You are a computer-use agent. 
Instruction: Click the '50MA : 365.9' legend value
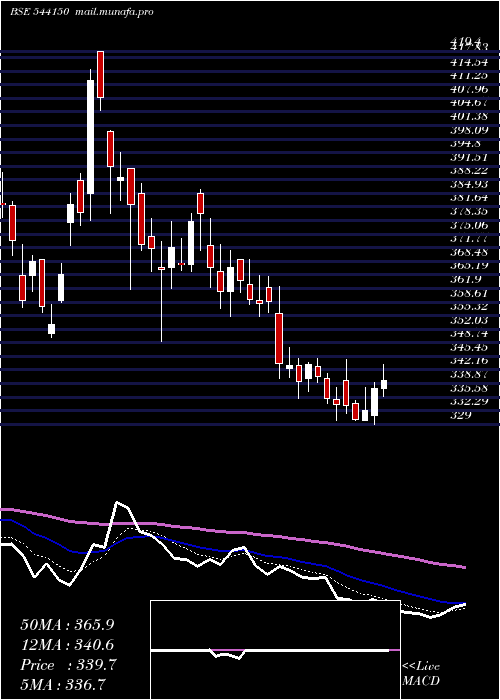pyautogui.click(x=67, y=625)
